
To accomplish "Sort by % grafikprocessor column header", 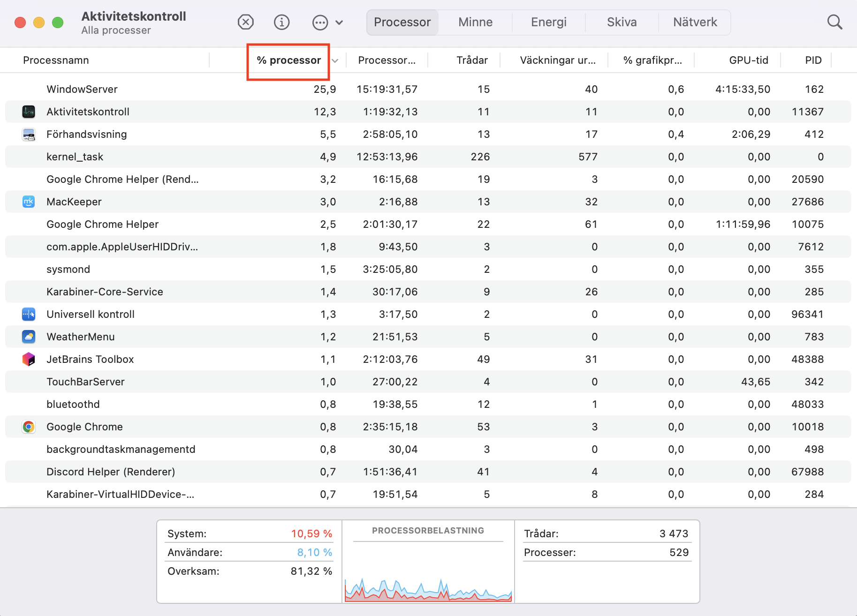I will coord(652,60).
